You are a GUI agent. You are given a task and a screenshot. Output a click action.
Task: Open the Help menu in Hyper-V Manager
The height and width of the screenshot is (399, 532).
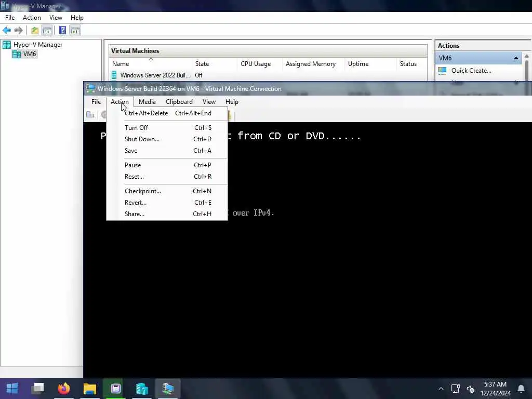click(77, 18)
